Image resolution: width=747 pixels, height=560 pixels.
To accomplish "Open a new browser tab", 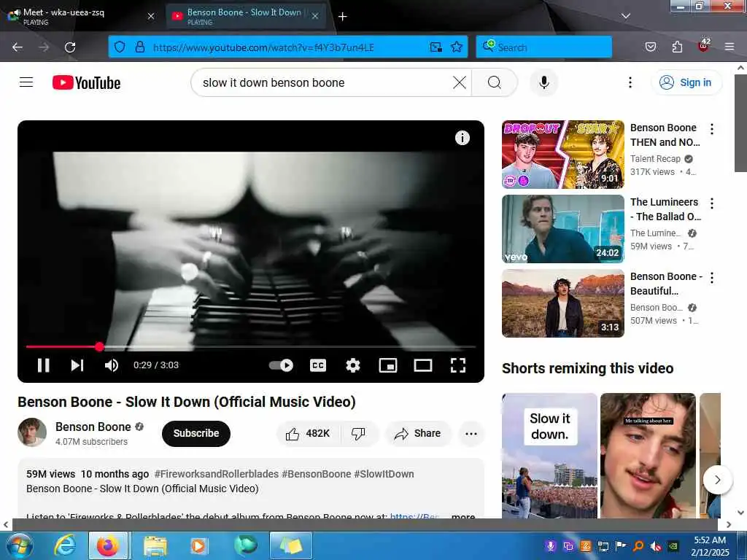I will [x=342, y=16].
